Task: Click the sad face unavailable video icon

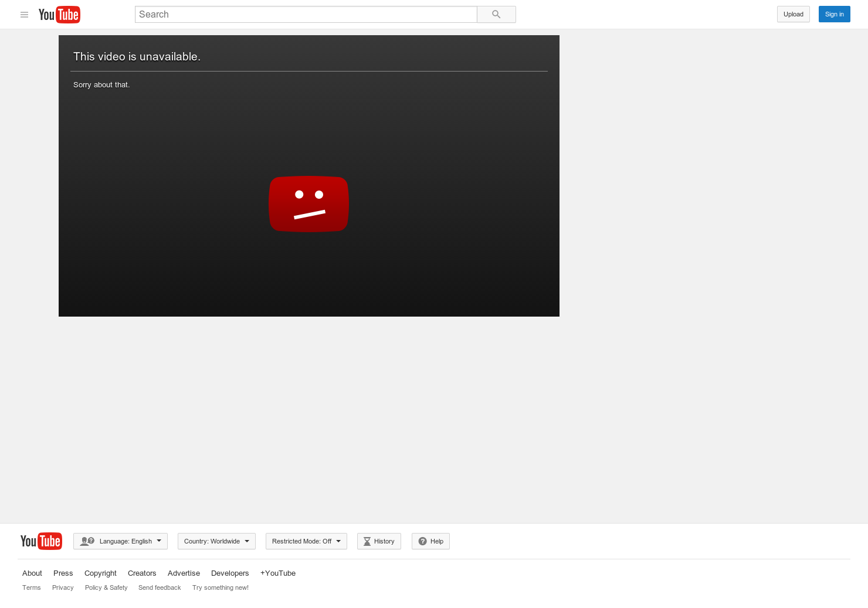Action: (309, 204)
